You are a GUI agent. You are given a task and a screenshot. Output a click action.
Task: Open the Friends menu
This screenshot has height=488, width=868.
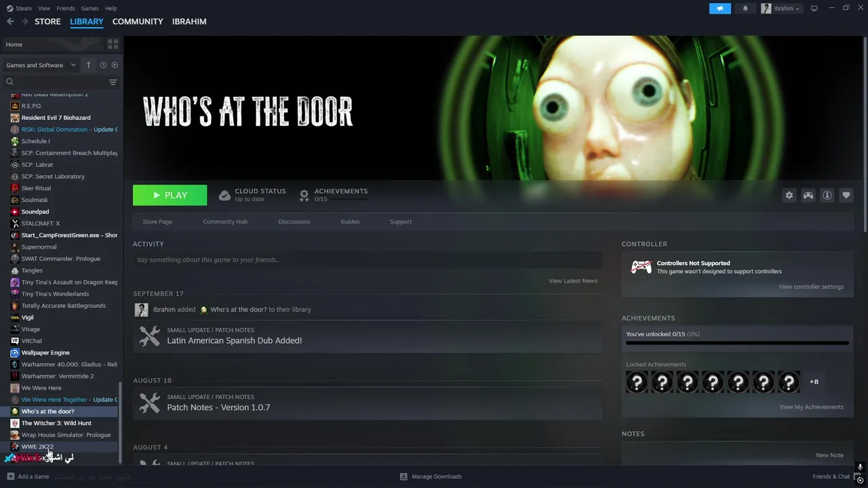coord(66,8)
